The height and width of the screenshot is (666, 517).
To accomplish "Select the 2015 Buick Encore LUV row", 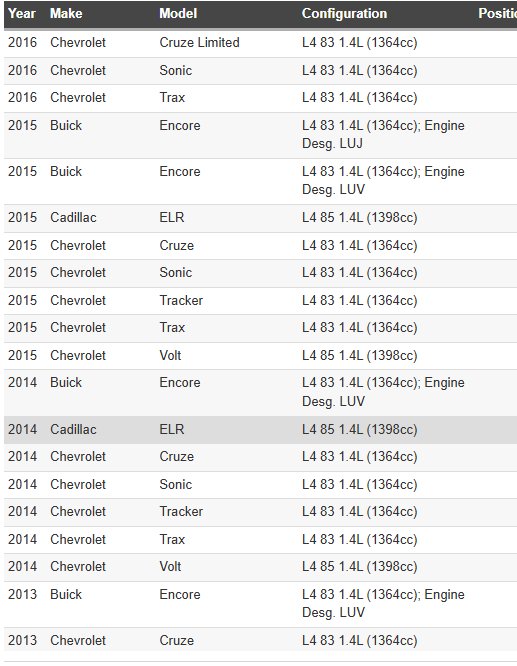I will 260,181.
